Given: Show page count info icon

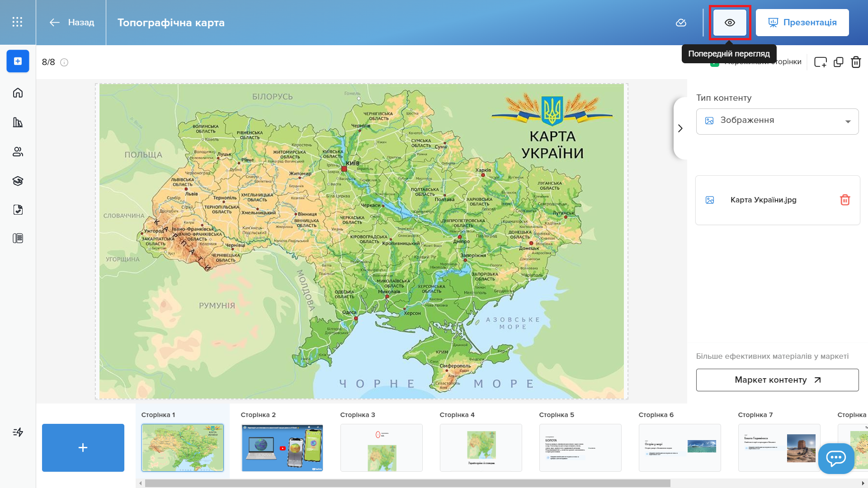Looking at the screenshot, I should [x=64, y=62].
